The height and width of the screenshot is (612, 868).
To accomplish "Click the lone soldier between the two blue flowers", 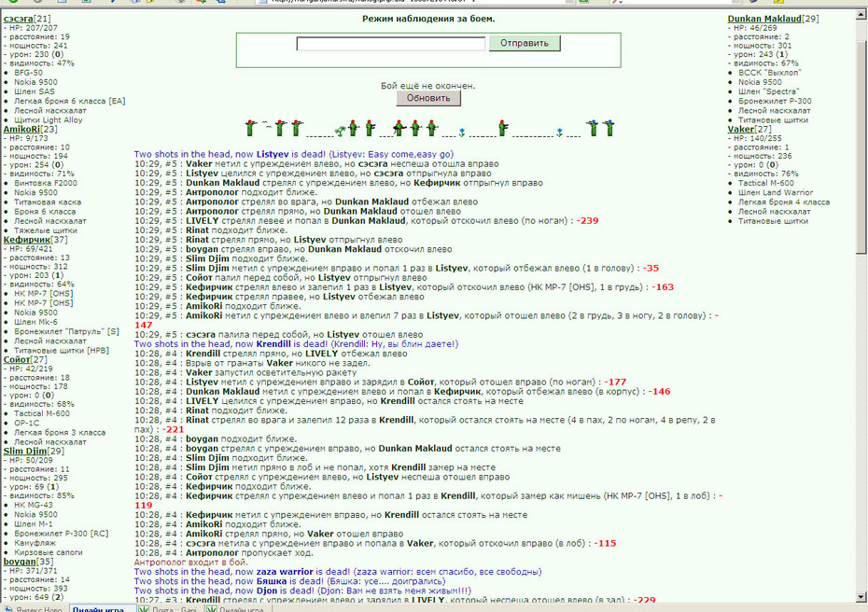I will click(503, 128).
